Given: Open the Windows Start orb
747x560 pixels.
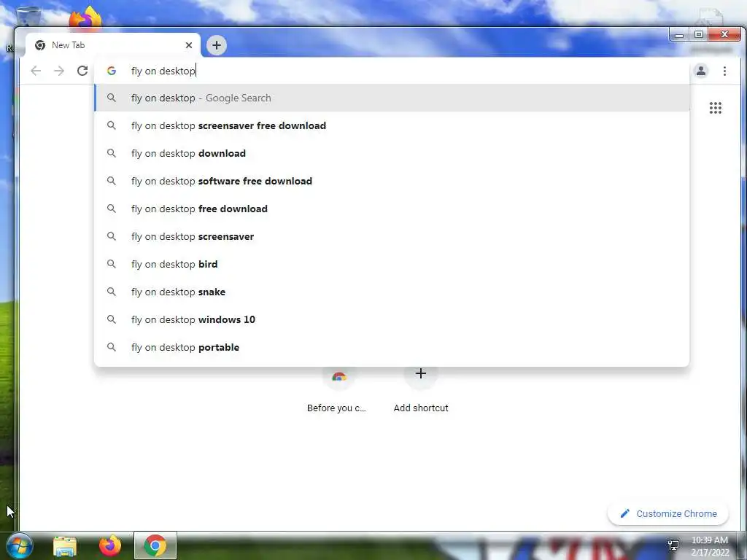Looking at the screenshot, I should (19, 545).
